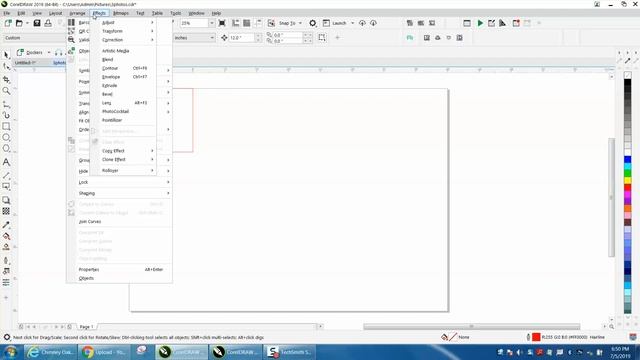Select the Polygon tool
Viewport: 640px width, 360px height.
(6, 149)
